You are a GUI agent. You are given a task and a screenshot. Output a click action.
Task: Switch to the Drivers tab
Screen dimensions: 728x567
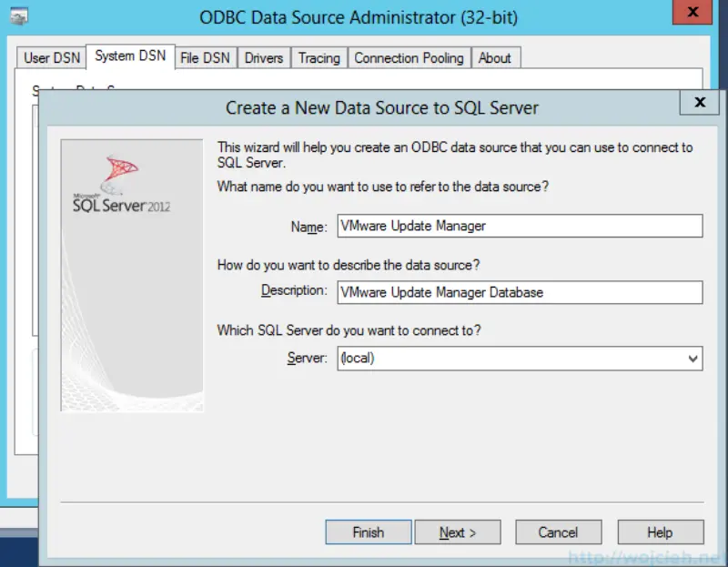[264, 57]
